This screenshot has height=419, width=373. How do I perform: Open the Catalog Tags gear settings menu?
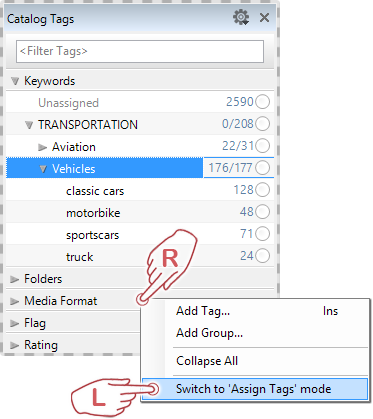tap(241, 17)
